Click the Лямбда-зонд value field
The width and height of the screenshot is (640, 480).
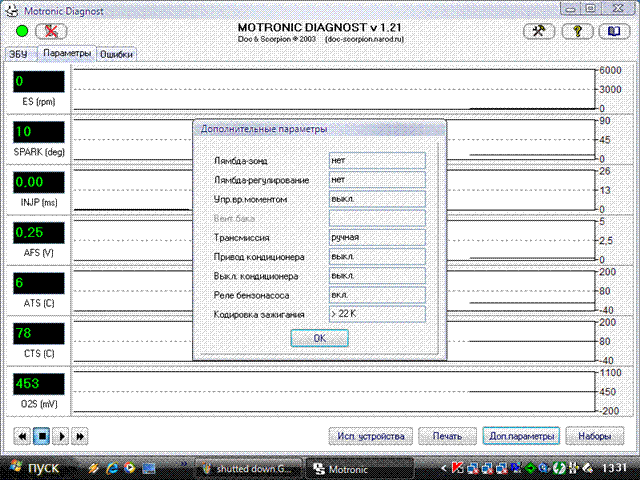(377, 160)
